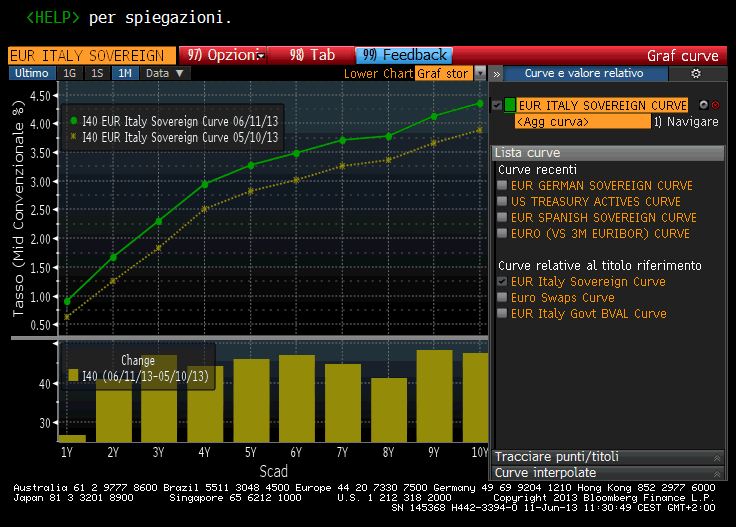Image resolution: width=736 pixels, height=527 pixels.
Task: Click the Agg curva input field
Action: (581, 121)
